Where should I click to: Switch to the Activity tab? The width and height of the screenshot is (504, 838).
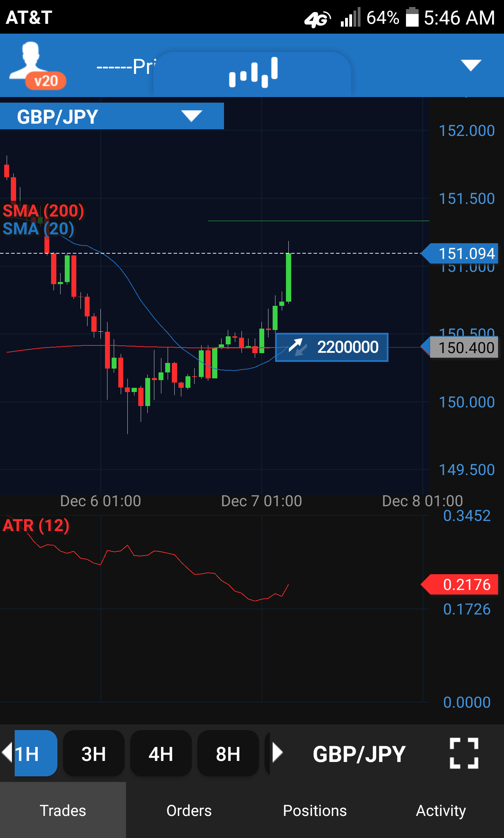click(441, 810)
